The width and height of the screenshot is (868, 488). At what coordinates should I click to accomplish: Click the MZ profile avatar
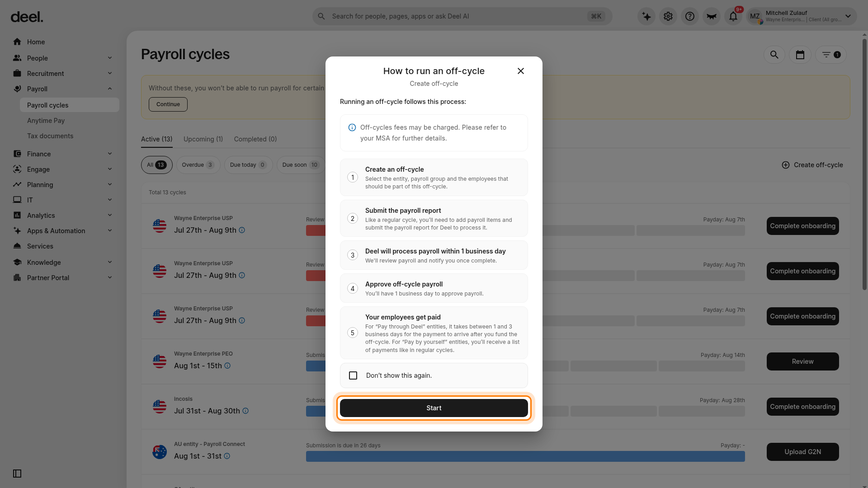(x=755, y=16)
